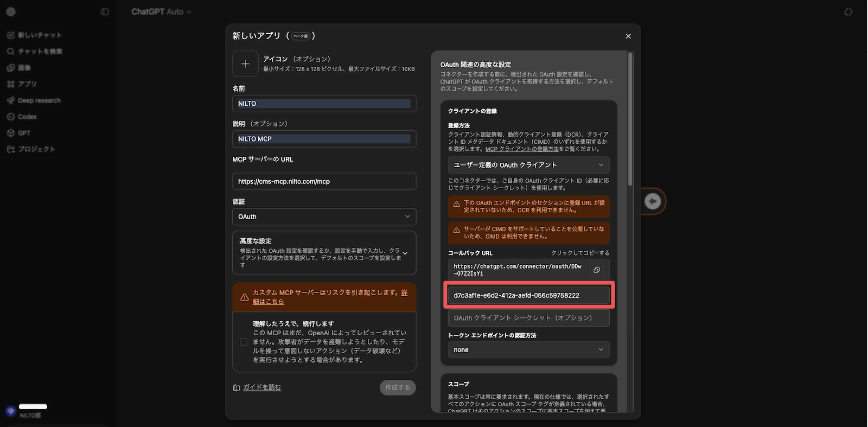Open the 認証 OAuth dropdown
This screenshot has width=868, height=427.
[x=324, y=216]
